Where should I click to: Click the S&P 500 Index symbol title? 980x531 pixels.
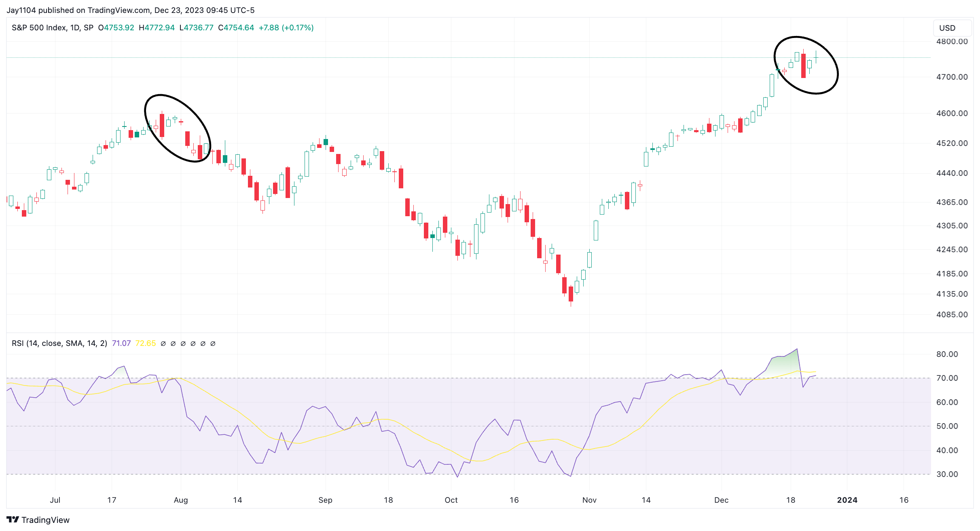point(39,28)
